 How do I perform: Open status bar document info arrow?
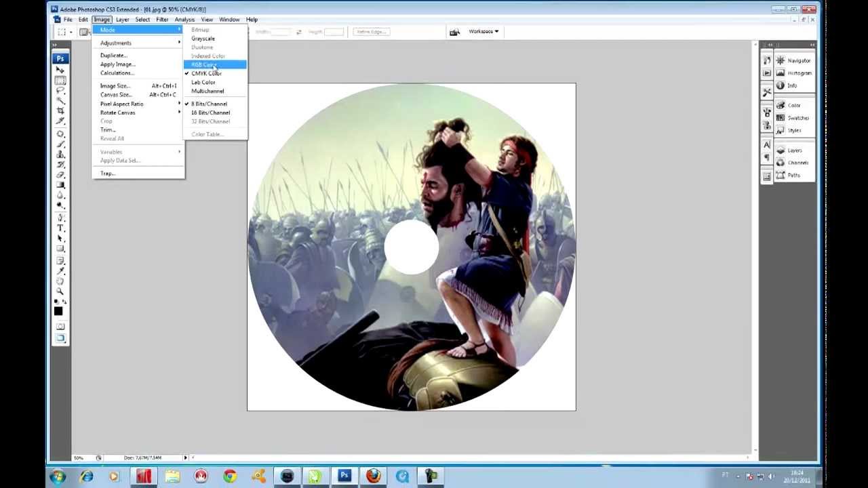point(185,457)
